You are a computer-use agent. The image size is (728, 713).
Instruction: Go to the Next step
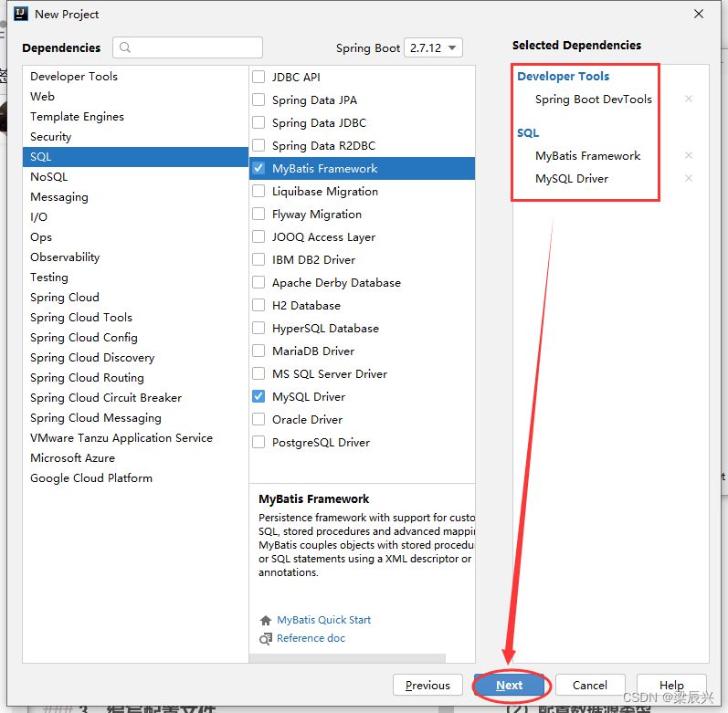pyautogui.click(x=510, y=686)
